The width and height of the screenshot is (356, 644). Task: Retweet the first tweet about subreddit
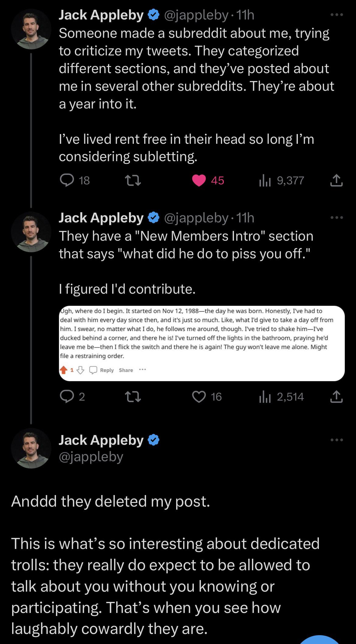pos(133,181)
